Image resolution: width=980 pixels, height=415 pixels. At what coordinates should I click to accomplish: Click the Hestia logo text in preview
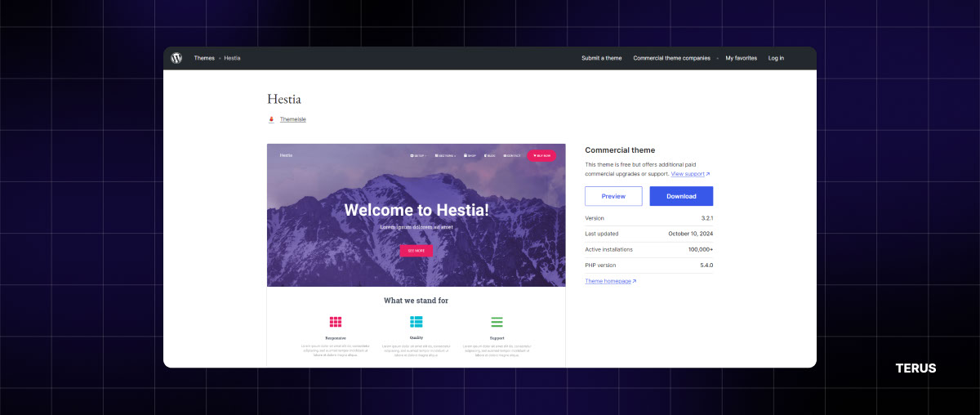[286, 155]
